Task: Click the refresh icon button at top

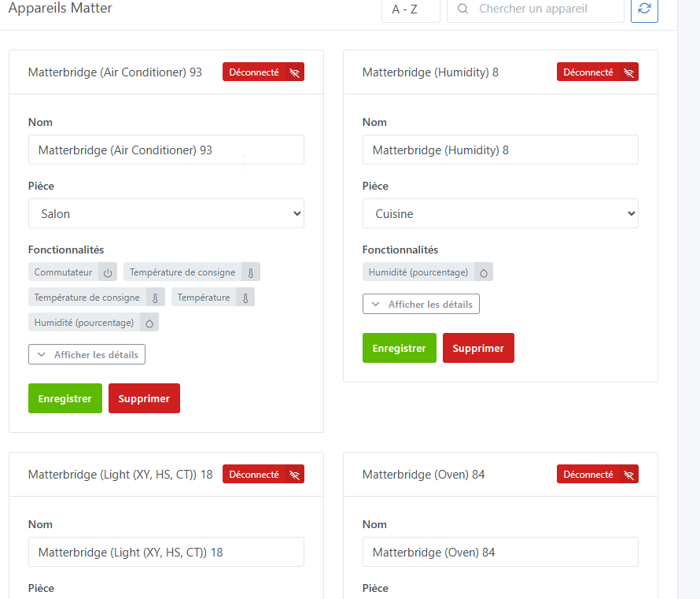Action: click(644, 9)
